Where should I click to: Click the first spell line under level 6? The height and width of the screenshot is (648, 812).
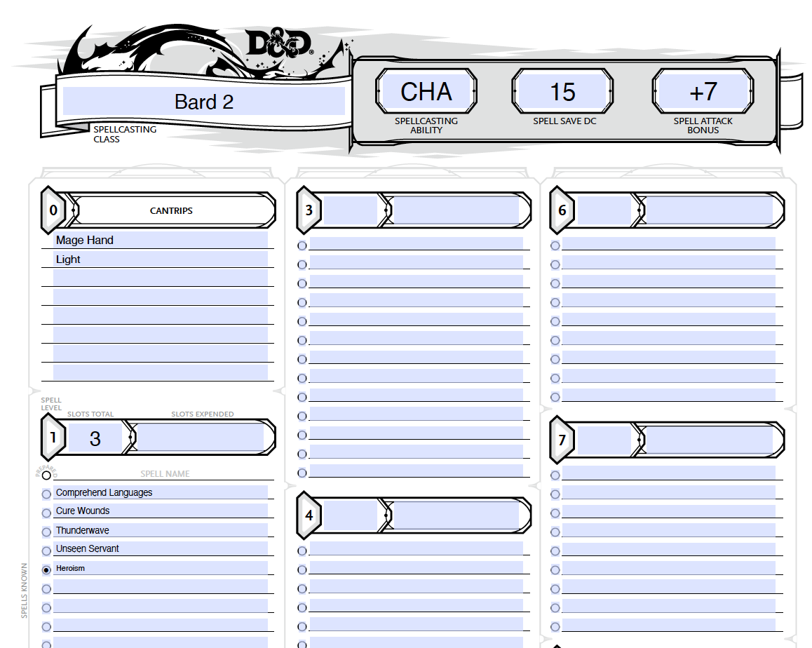pyautogui.click(x=668, y=243)
